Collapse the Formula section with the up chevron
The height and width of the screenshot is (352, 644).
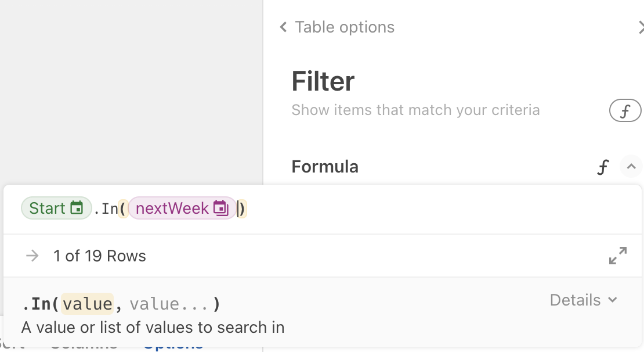click(631, 167)
